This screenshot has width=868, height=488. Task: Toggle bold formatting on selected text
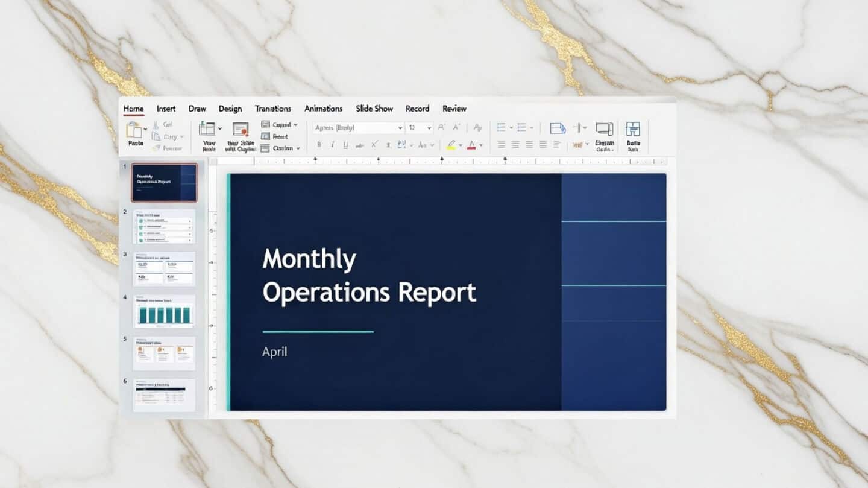pos(319,145)
